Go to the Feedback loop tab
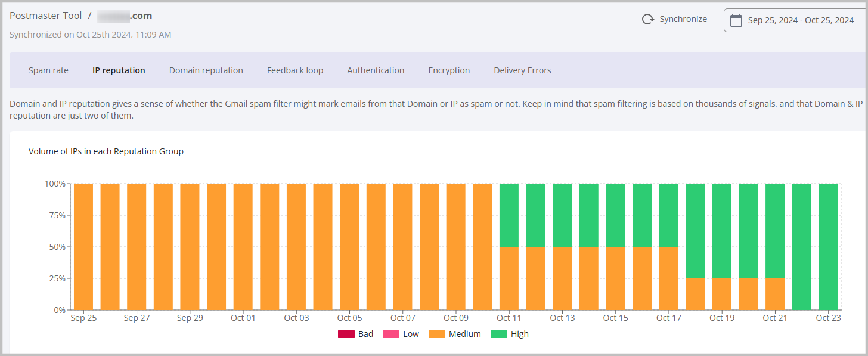The width and height of the screenshot is (868, 356). point(295,70)
